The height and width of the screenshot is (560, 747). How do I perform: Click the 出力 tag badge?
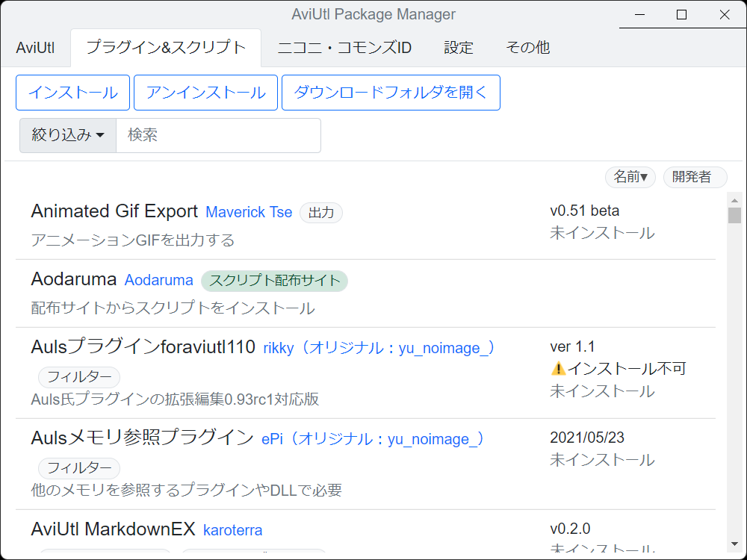coord(321,213)
